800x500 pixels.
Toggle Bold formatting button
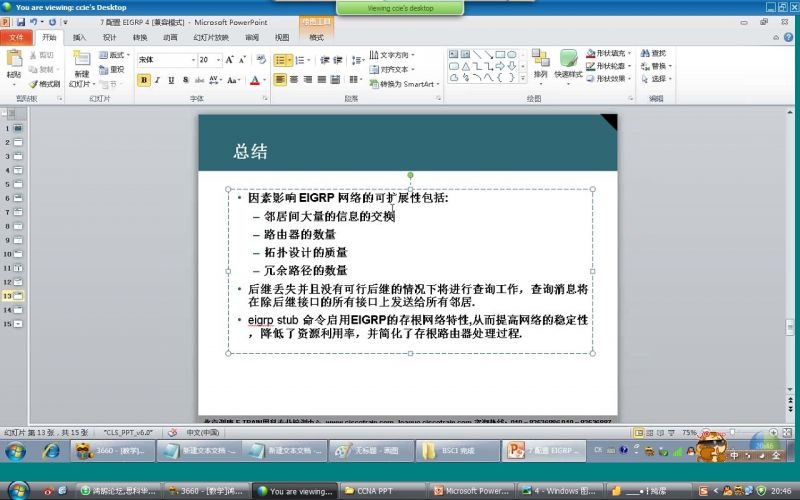144,80
